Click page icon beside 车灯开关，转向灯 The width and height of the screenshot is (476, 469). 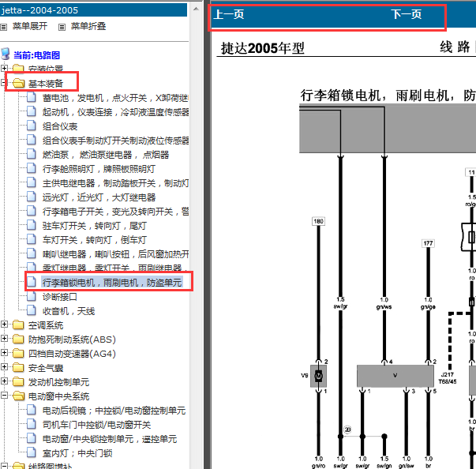pos(32,239)
